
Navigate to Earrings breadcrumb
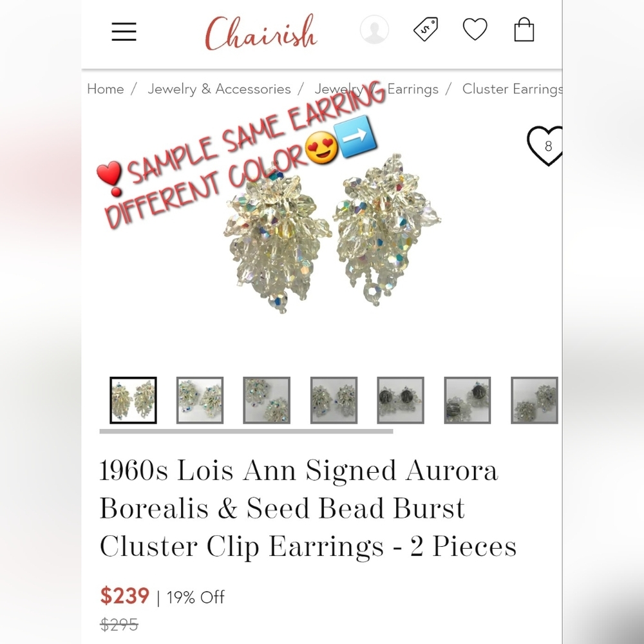[412, 89]
